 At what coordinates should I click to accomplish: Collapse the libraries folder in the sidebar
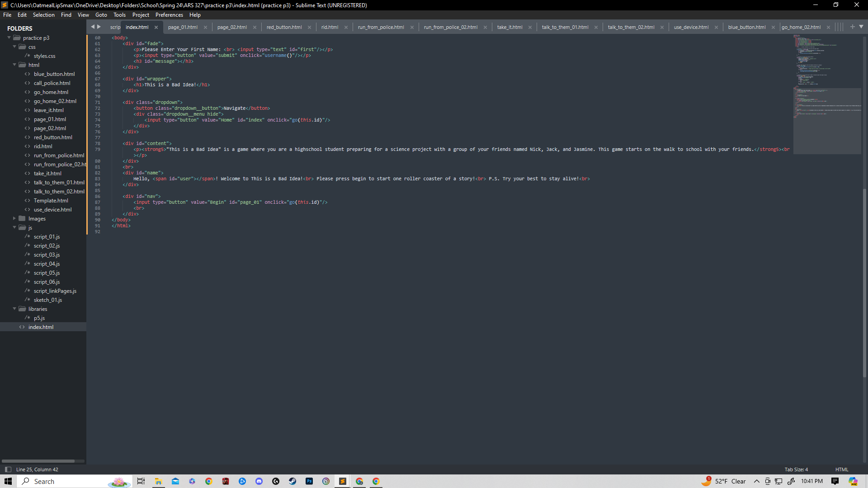click(x=14, y=309)
